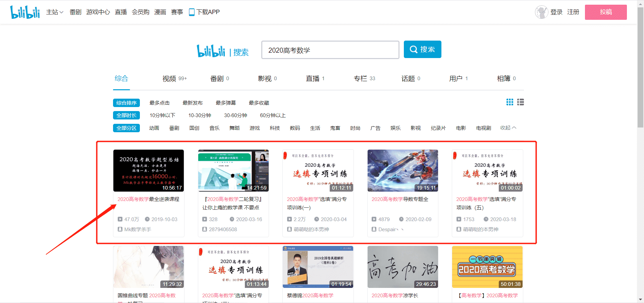Viewport: 644px width, 303px height.
Task: Filter category to 动画
Action: click(x=154, y=128)
